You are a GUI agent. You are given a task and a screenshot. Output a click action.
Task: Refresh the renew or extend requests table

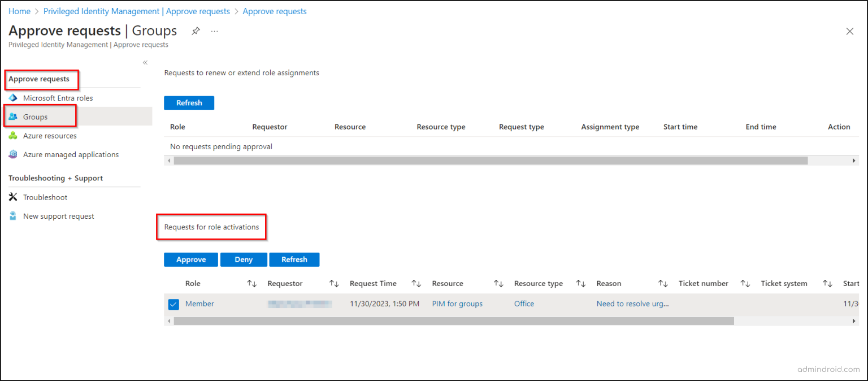(x=189, y=103)
